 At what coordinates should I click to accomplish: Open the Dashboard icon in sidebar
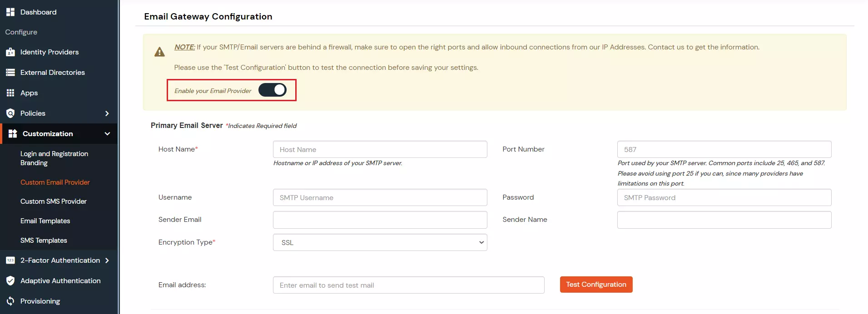pyautogui.click(x=10, y=12)
